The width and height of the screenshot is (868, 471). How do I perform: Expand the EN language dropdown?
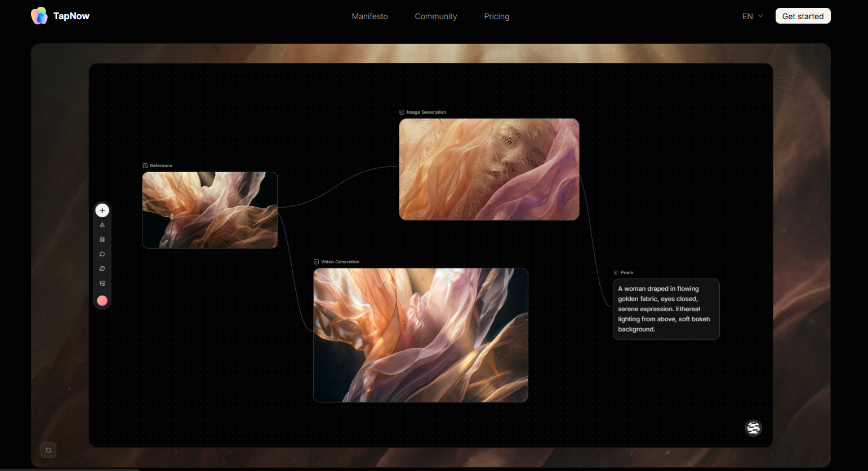753,16
